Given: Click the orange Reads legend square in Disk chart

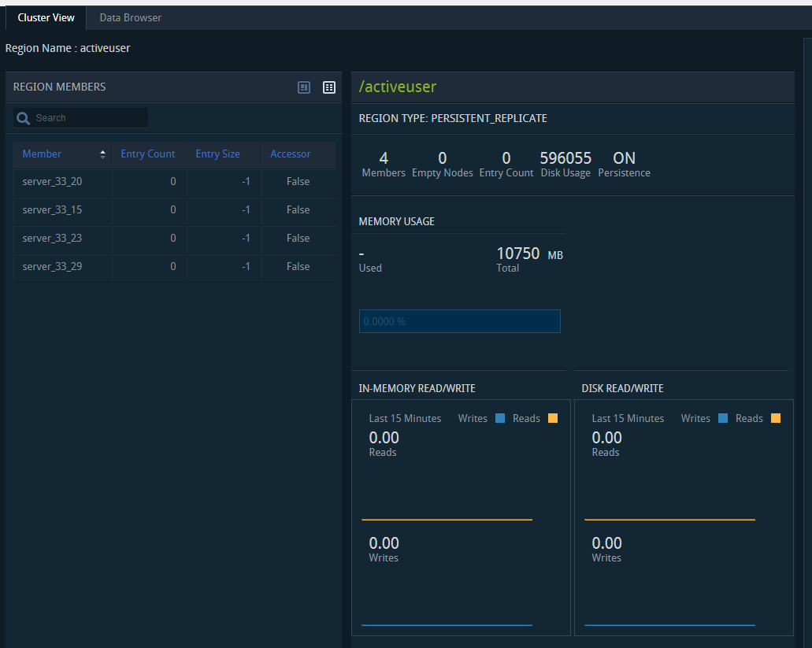Looking at the screenshot, I should 775,418.
